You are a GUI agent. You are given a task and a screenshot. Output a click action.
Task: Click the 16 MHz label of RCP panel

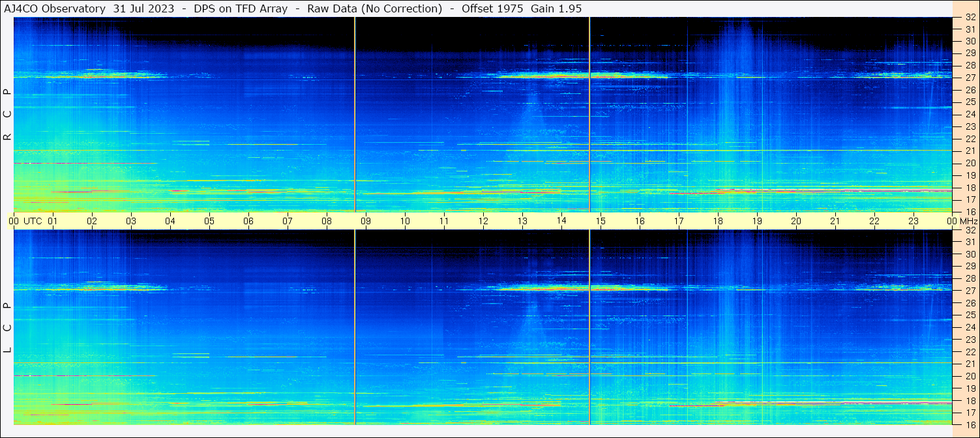click(x=970, y=211)
